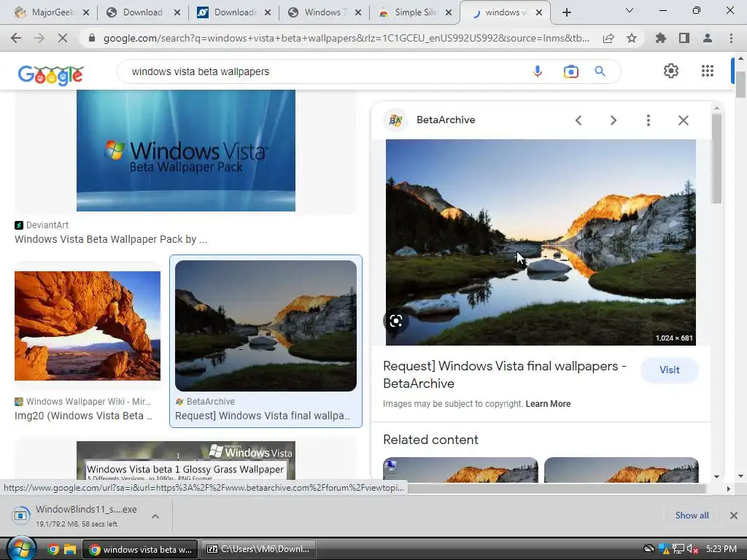This screenshot has width=747, height=560.
Task: Click large mountain lake preview image
Action: (x=541, y=242)
